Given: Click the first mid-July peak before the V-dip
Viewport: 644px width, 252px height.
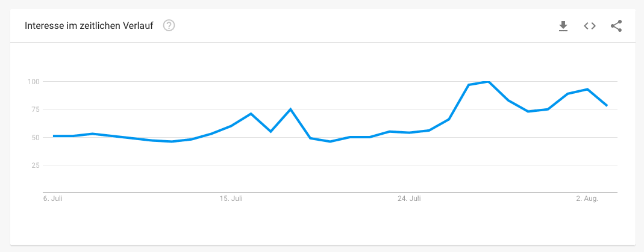Looking at the screenshot, I should click(x=251, y=114).
